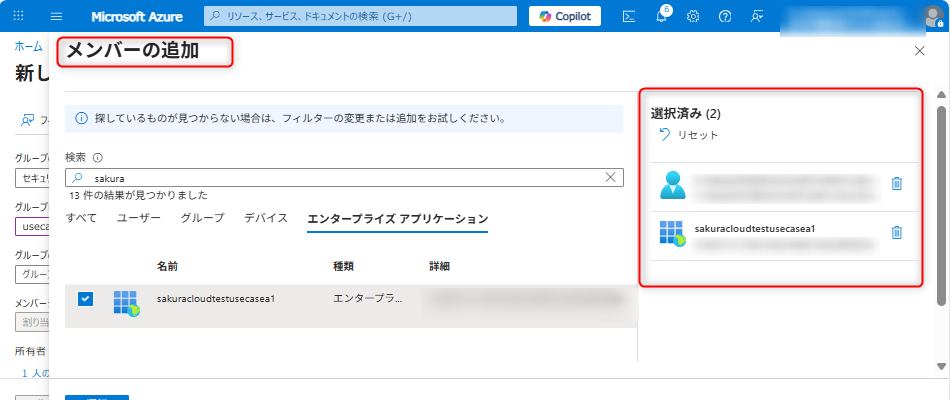The height and width of the screenshot is (400, 950).
Task: Open the Azure portal waffle menu
Action: click(x=18, y=16)
